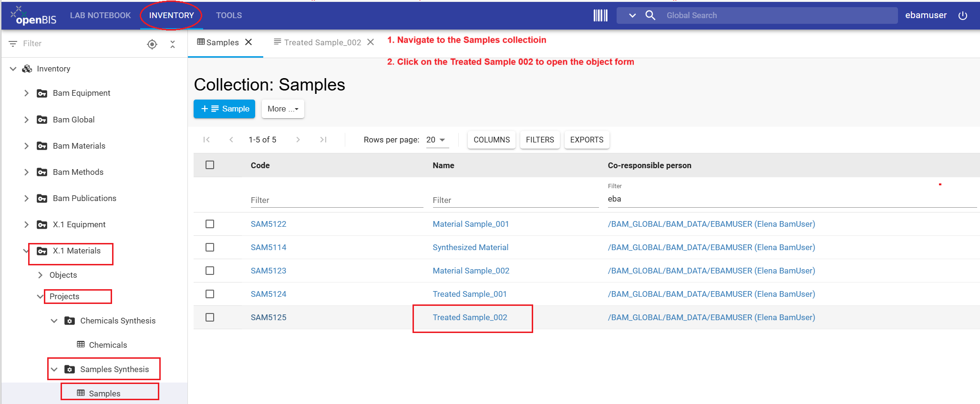Screen dimensions: 980x404
Task: Click the global search magnifier icon
Action: tap(650, 15)
